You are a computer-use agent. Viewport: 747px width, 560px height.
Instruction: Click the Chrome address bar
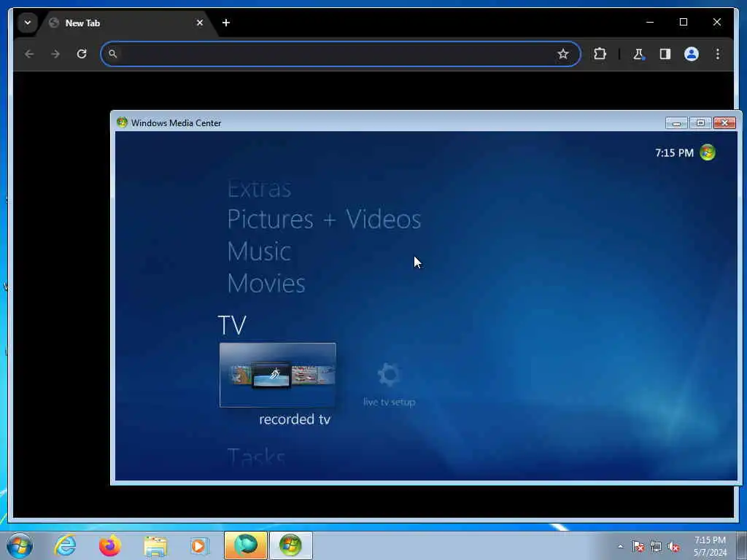(x=341, y=54)
